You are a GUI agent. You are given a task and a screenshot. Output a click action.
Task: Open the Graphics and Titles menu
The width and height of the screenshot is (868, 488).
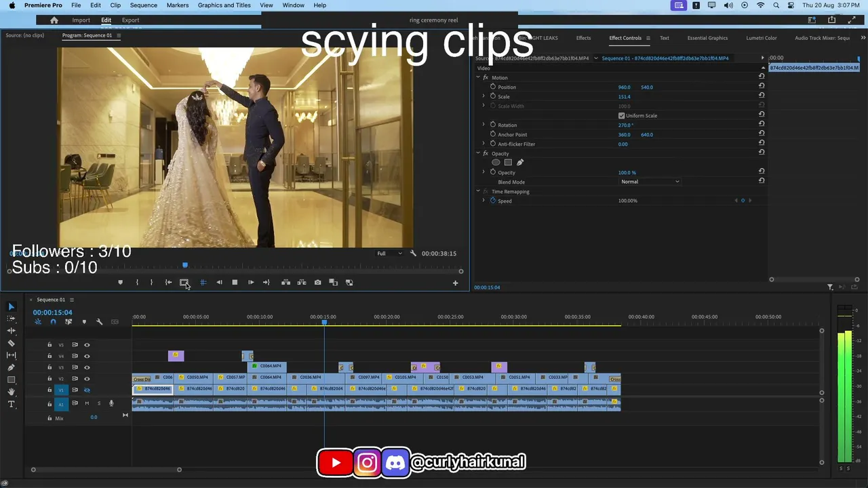(224, 5)
